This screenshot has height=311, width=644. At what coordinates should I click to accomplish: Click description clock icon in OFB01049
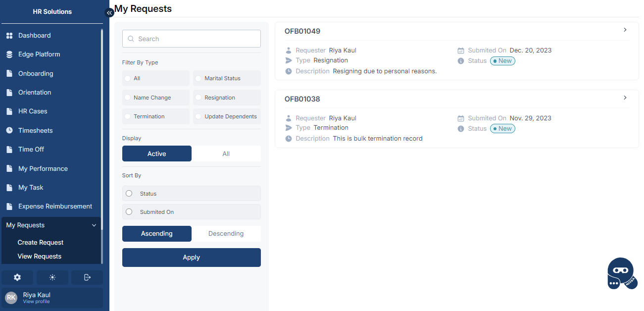point(289,71)
